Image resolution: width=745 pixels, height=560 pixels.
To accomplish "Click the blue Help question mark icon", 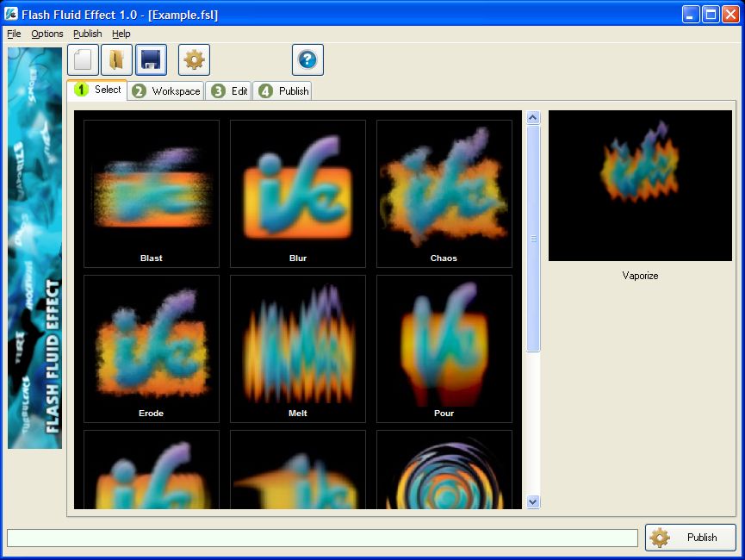I will (x=307, y=60).
